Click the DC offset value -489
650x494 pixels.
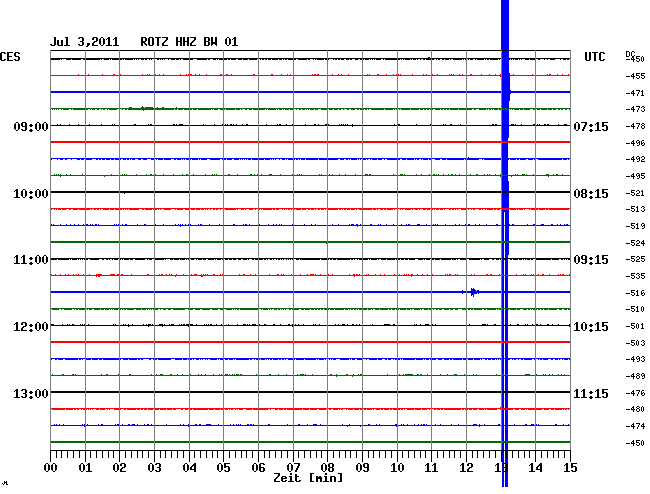[635, 376]
